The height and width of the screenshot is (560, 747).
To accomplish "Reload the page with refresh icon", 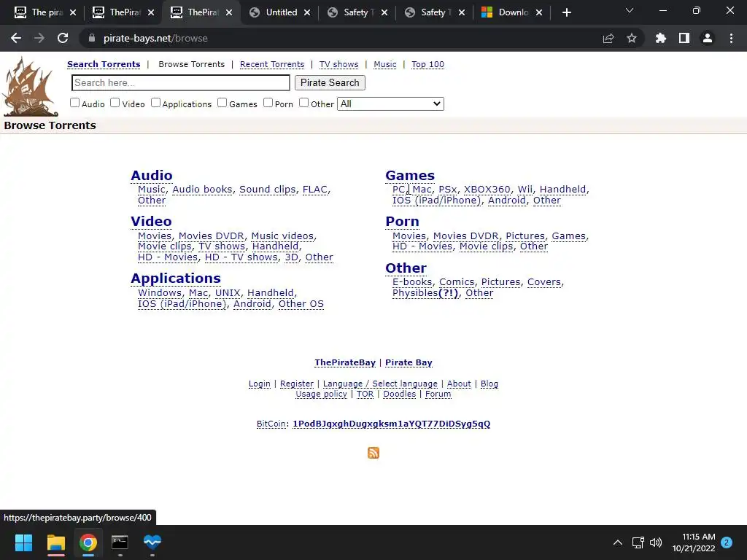I will tap(63, 38).
